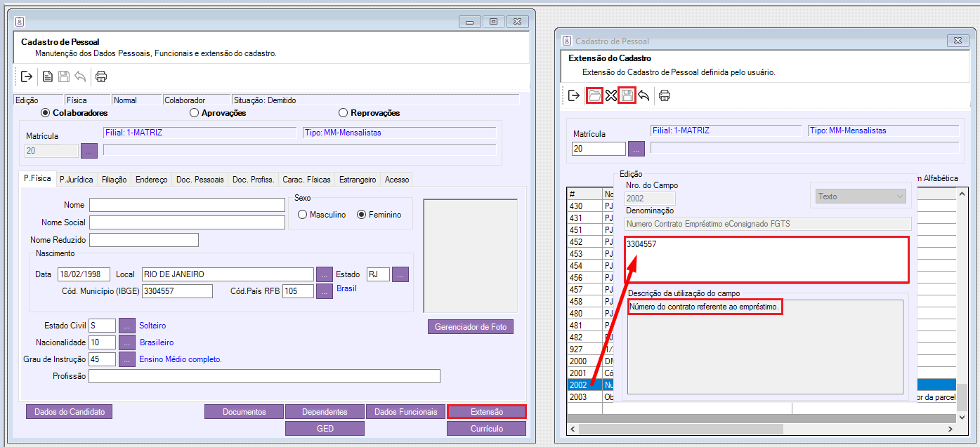
Task: Open the Doc. Profiss. tab
Action: point(253,180)
